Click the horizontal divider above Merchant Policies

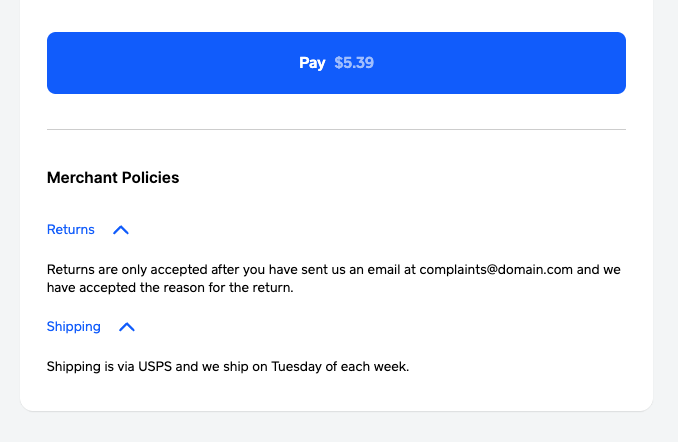336,129
